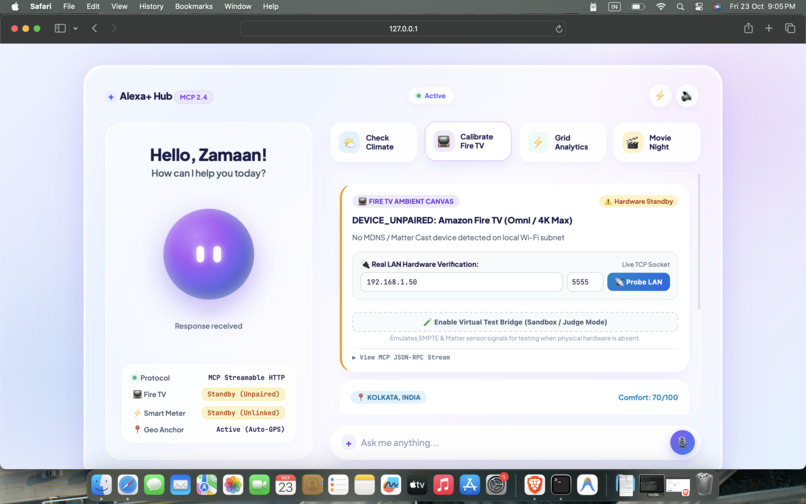Click the results panel vertical scrollbar
Viewport: 806px width, 504px height.
click(x=698, y=242)
